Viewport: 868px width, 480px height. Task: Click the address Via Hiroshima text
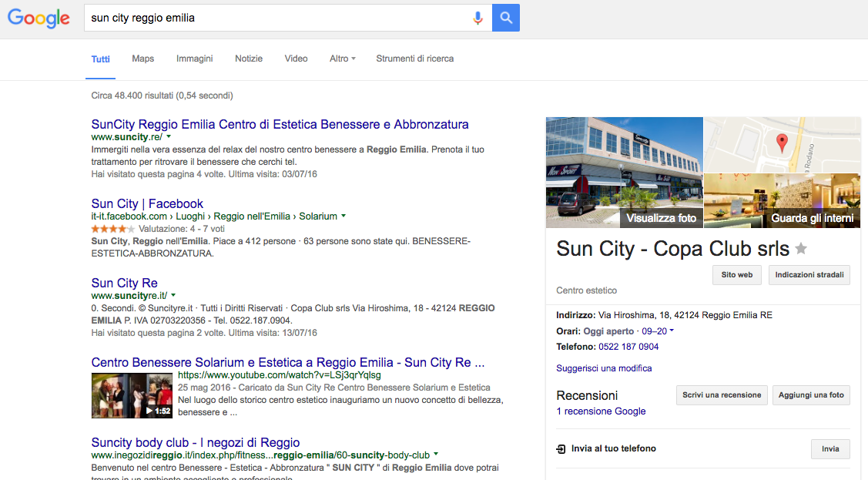685,315
